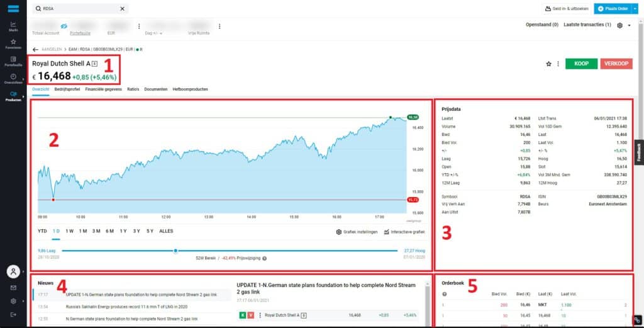Click red V sell icon in news
The width and height of the screenshot is (644, 328).
tap(250, 315)
